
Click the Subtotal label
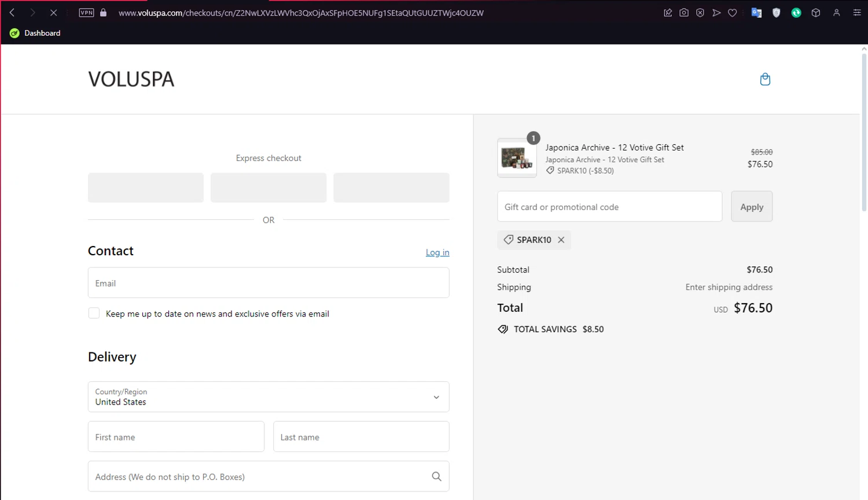coord(513,270)
